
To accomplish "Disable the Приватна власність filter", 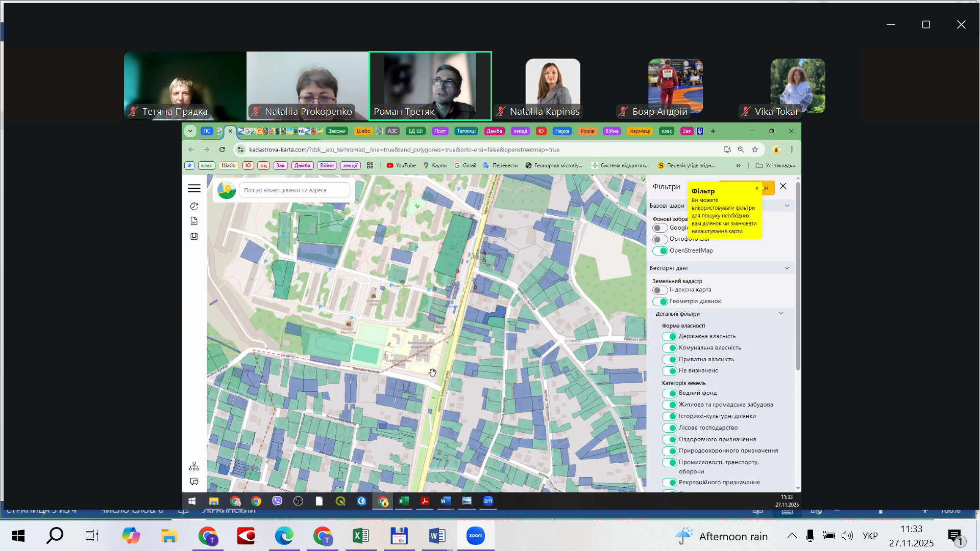I will (669, 359).
